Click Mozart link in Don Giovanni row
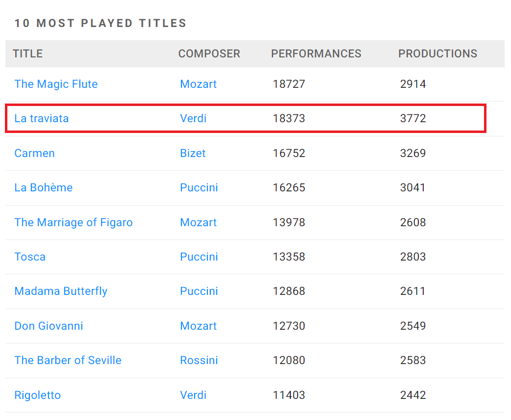The height and width of the screenshot is (420, 511). click(x=199, y=326)
